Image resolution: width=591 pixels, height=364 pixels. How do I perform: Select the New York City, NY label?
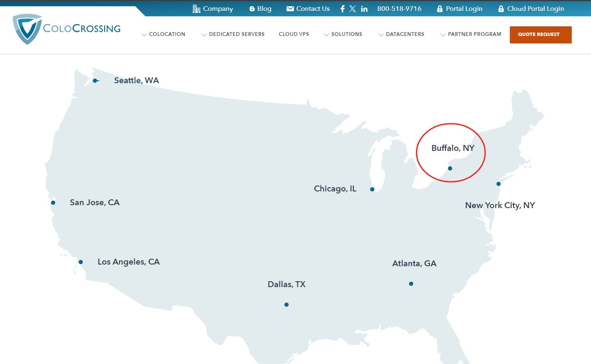pyautogui.click(x=500, y=205)
